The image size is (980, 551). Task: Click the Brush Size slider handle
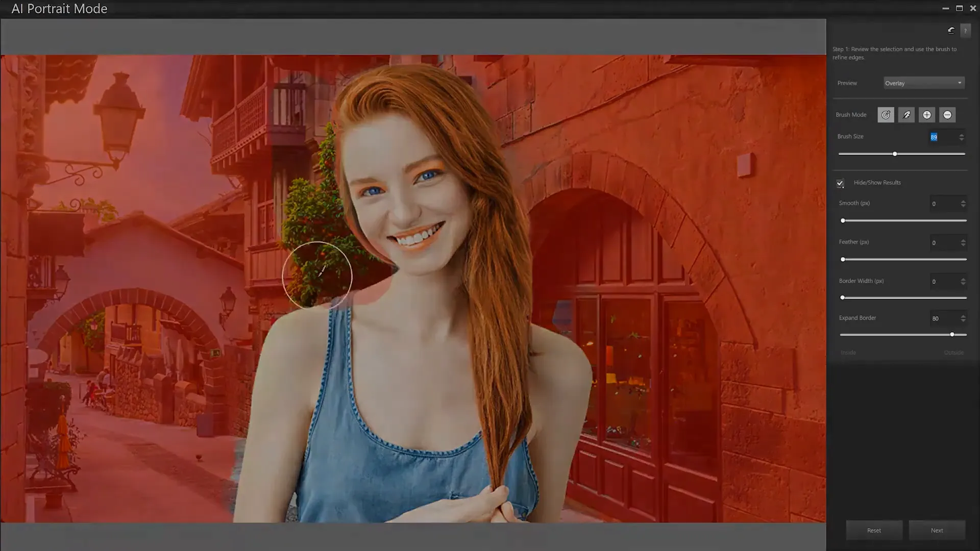(x=894, y=154)
